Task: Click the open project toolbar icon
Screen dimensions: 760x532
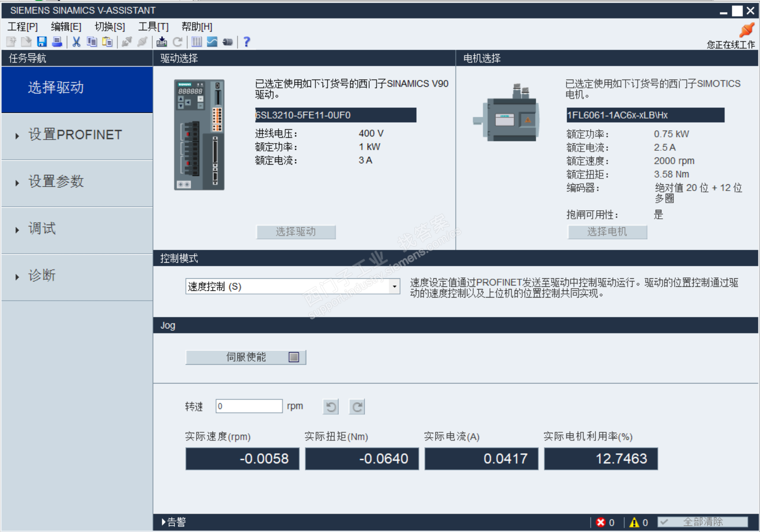Action: point(26,42)
